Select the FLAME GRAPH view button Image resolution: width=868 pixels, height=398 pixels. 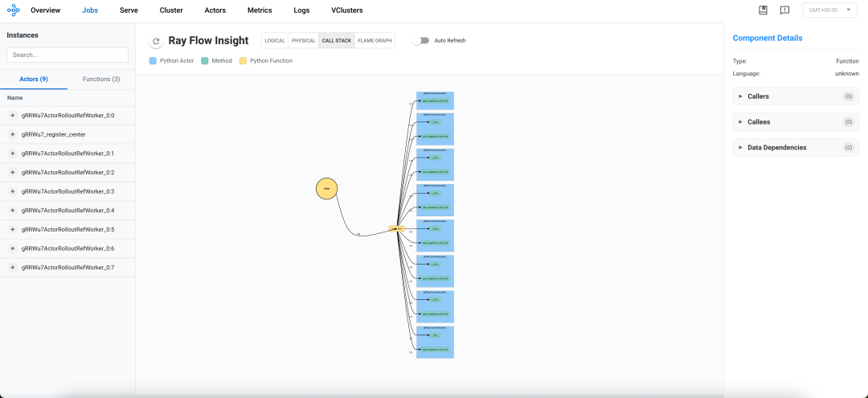click(375, 40)
